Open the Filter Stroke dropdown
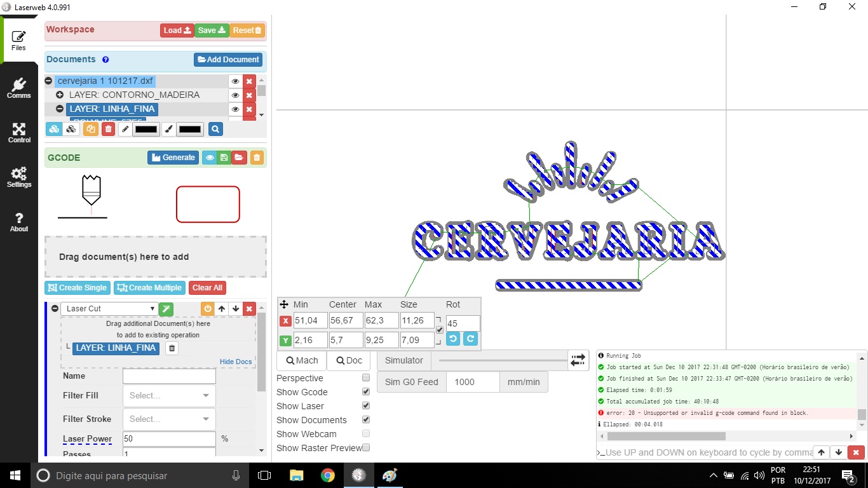 169,419
